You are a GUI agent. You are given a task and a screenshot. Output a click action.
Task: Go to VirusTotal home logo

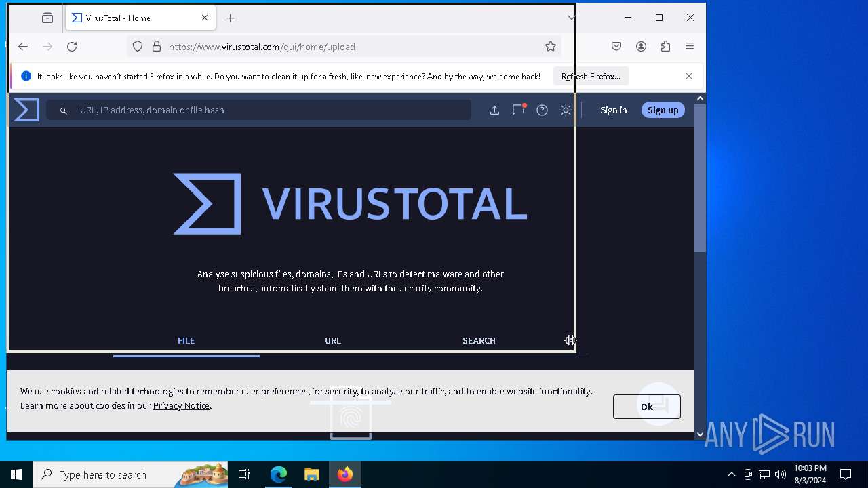(x=26, y=110)
